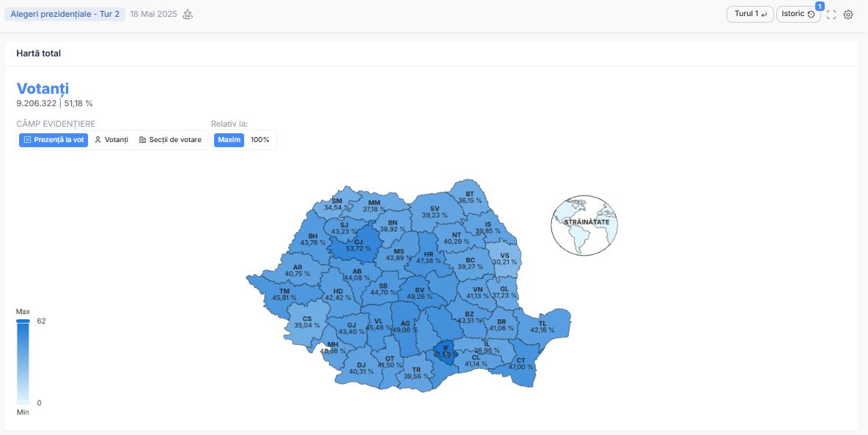Open Alegeri prezidențiale - Tur 2 selector
The image size is (868, 435).
[65, 15]
